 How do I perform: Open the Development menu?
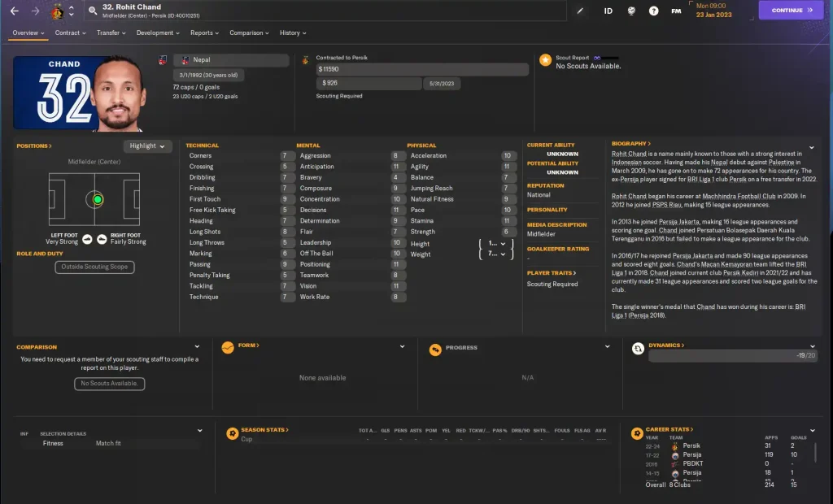point(158,33)
